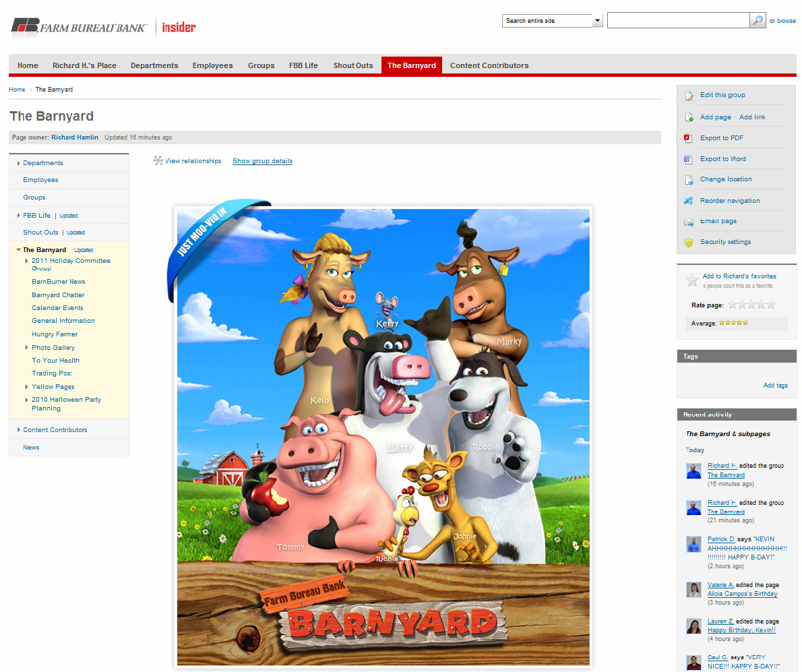Viewport: 802px width, 672px height.
Task: Open General Information in sidebar
Action: click(63, 321)
